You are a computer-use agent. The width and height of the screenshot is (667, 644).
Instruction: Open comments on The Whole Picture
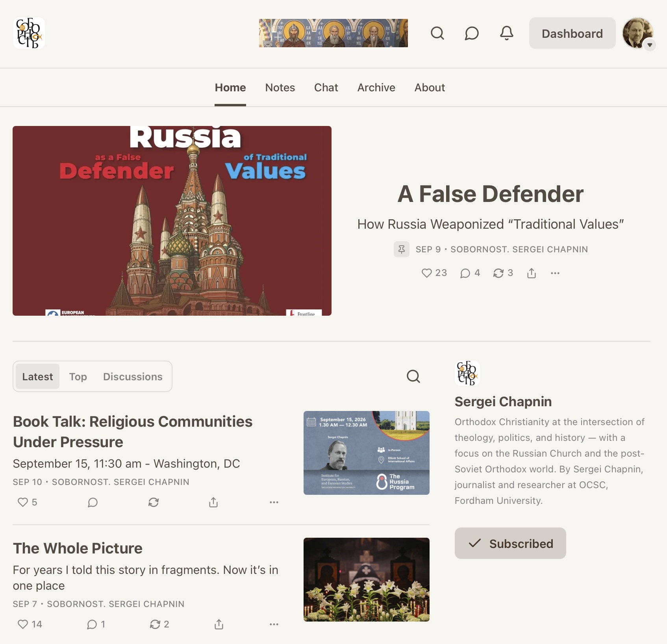[x=96, y=624]
